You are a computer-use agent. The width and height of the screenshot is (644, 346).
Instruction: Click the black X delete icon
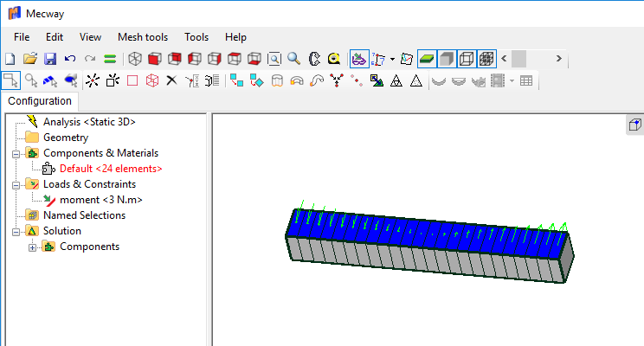click(171, 80)
